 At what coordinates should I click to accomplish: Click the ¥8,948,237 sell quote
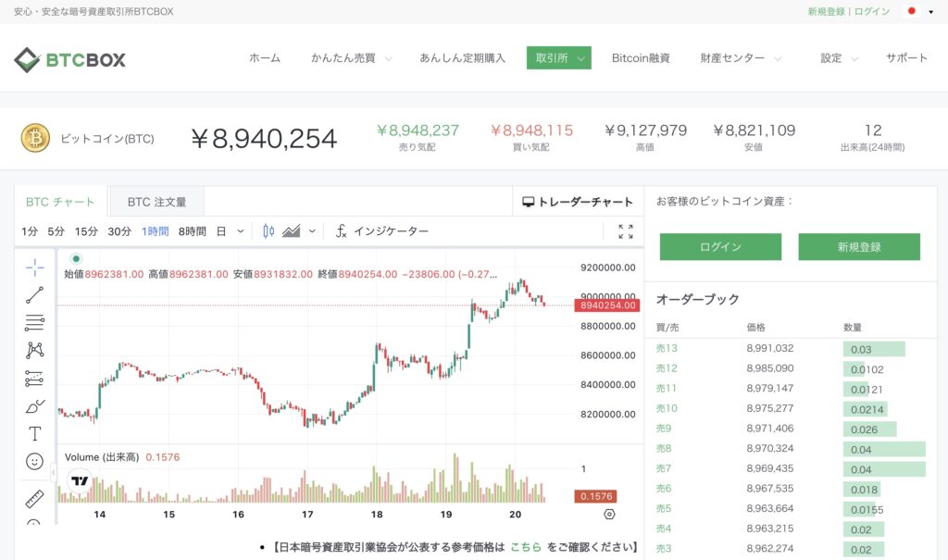click(418, 131)
